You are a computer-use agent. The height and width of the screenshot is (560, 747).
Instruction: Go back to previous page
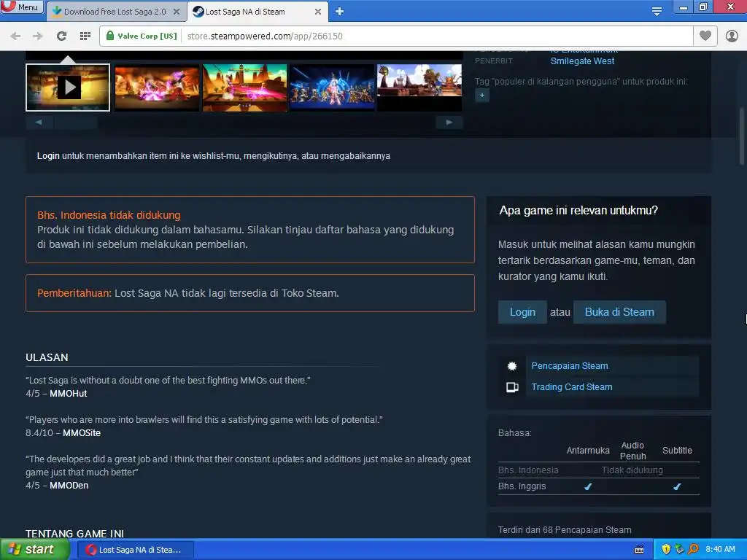pyautogui.click(x=15, y=36)
